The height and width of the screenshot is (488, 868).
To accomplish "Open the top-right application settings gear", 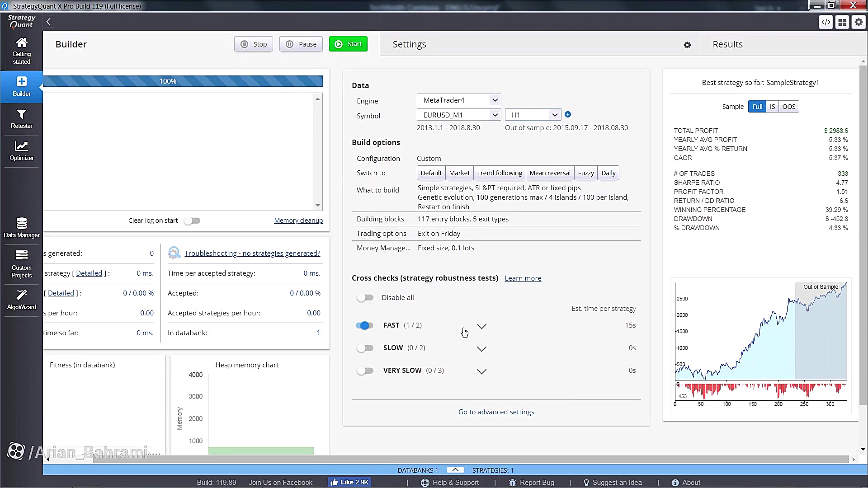I will coord(859,22).
